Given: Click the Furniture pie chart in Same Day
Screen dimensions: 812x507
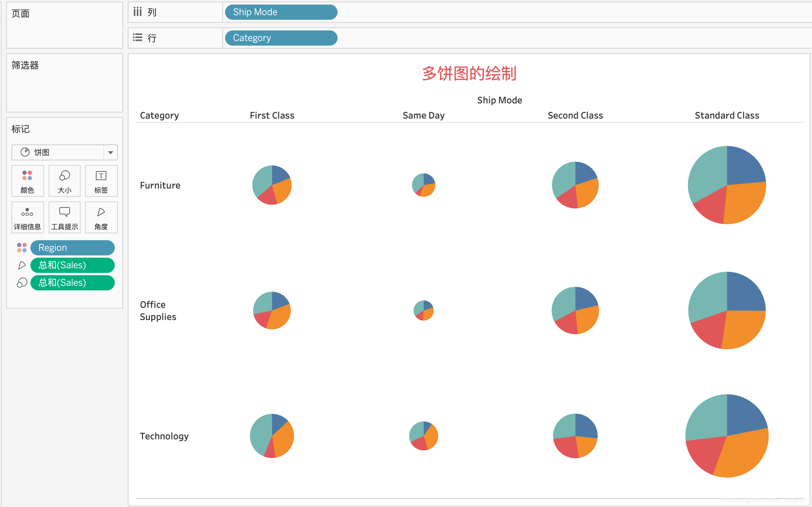Looking at the screenshot, I should point(423,185).
